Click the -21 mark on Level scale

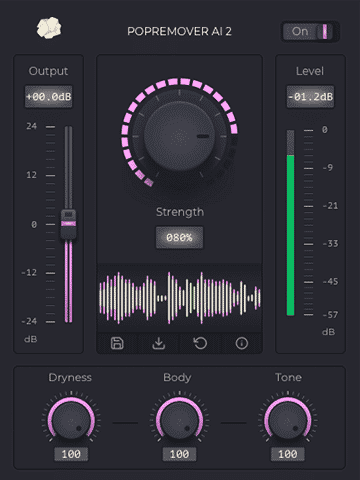point(330,206)
